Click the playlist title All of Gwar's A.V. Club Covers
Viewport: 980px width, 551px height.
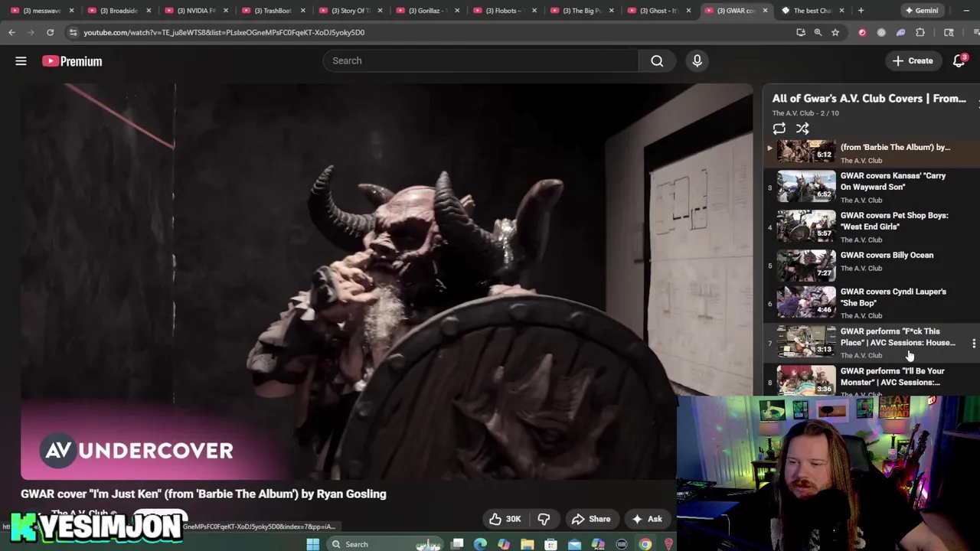point(869,99)
